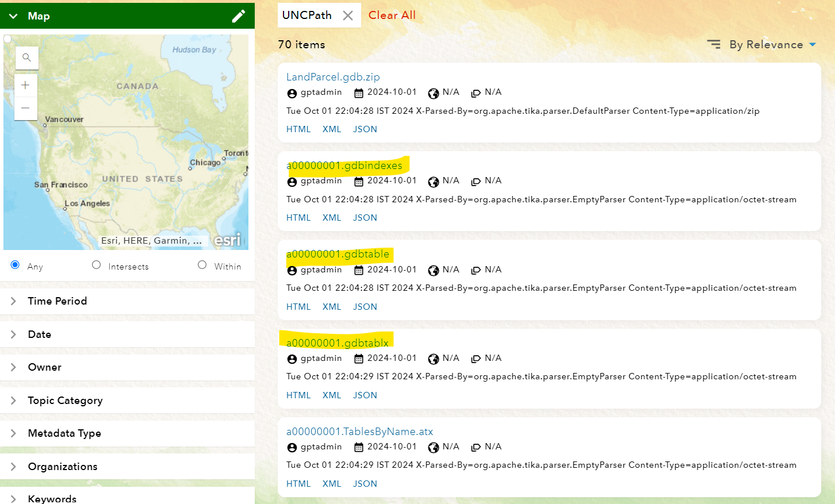Click the map search magnifier icon

click(26, 57)
